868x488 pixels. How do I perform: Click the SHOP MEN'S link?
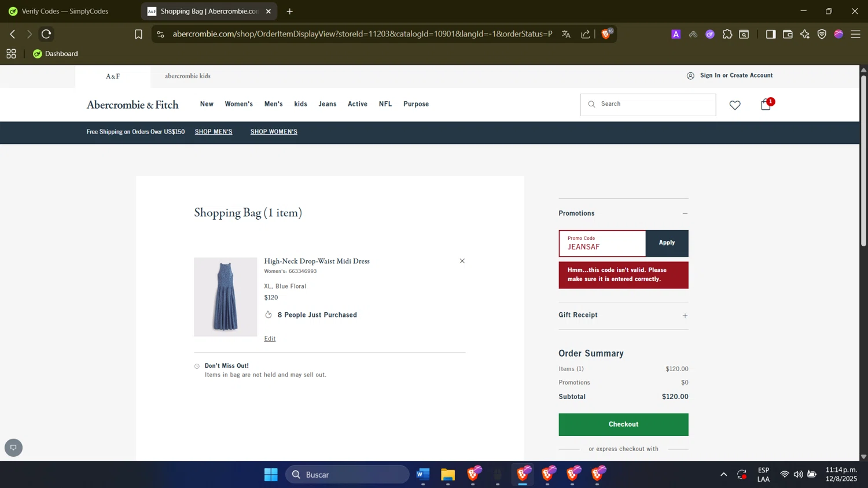tap(214, 132)
